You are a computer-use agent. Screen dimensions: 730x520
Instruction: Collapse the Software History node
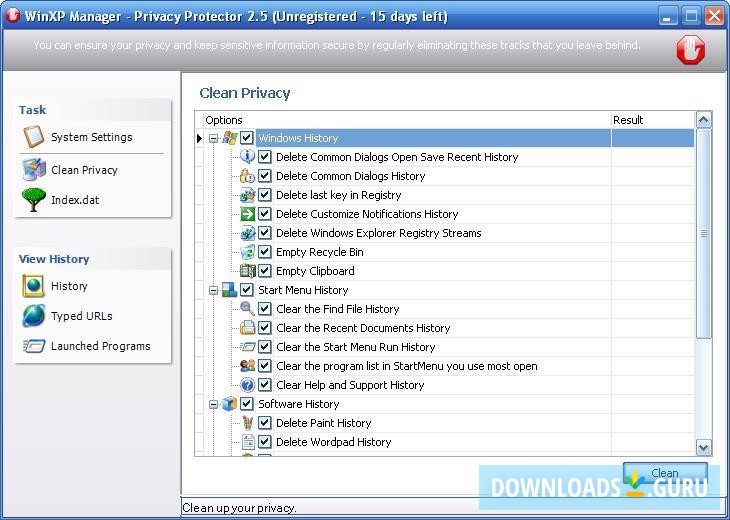tap(213, 404)
